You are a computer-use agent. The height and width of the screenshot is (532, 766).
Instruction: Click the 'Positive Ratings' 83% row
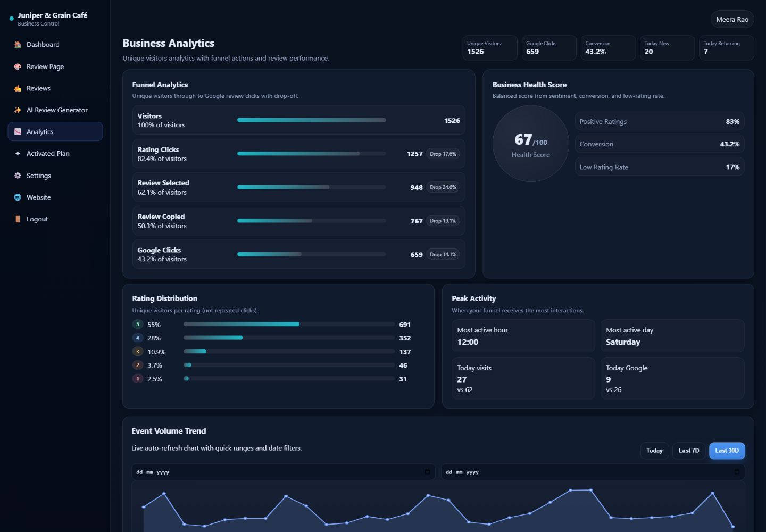click(x=660, y=121)
